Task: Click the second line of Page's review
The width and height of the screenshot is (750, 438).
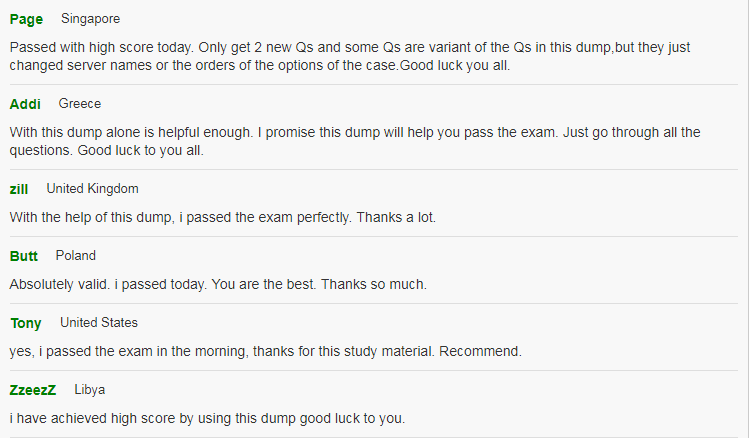Action: (260, 66)
